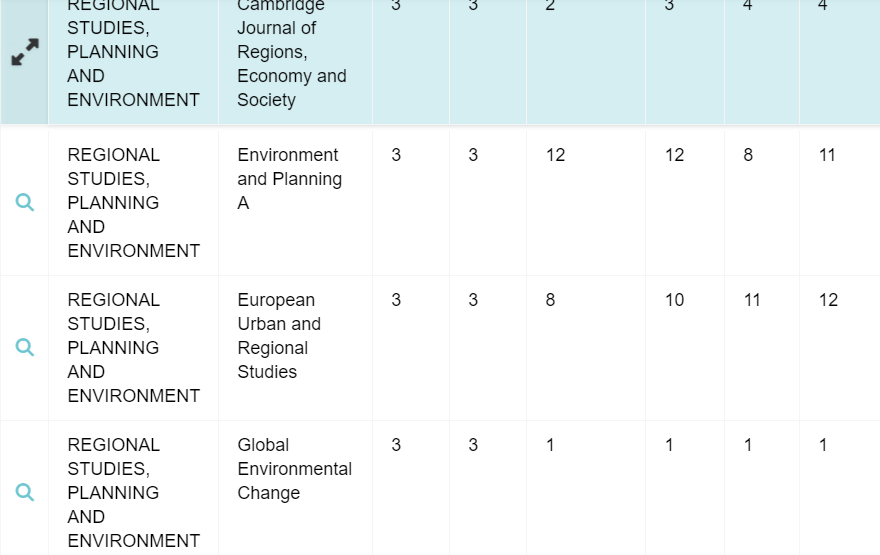This screenshot has height=555, width=880.
Task: Select the value 11 in the Environment and Planning A row
Action: click(827, 155)
